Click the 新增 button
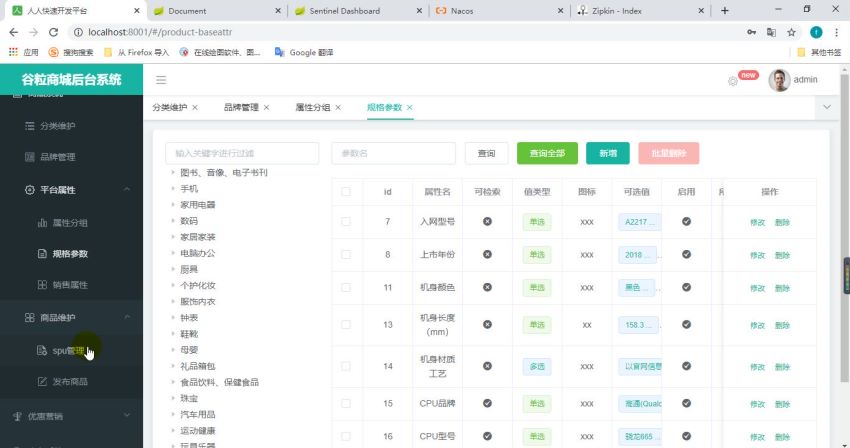Image resolution: width=850 pixels, height=448 pixels. (x=608, y=153)
